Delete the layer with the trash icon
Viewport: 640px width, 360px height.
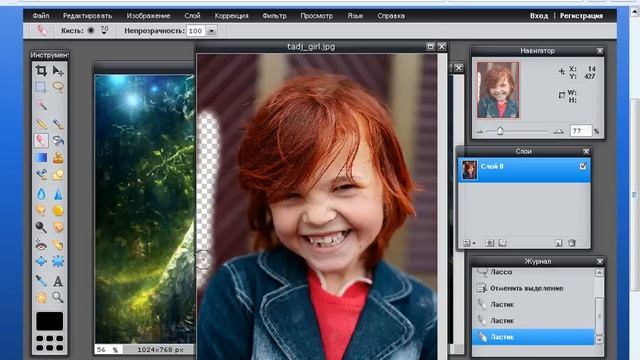tap(572, 243)
